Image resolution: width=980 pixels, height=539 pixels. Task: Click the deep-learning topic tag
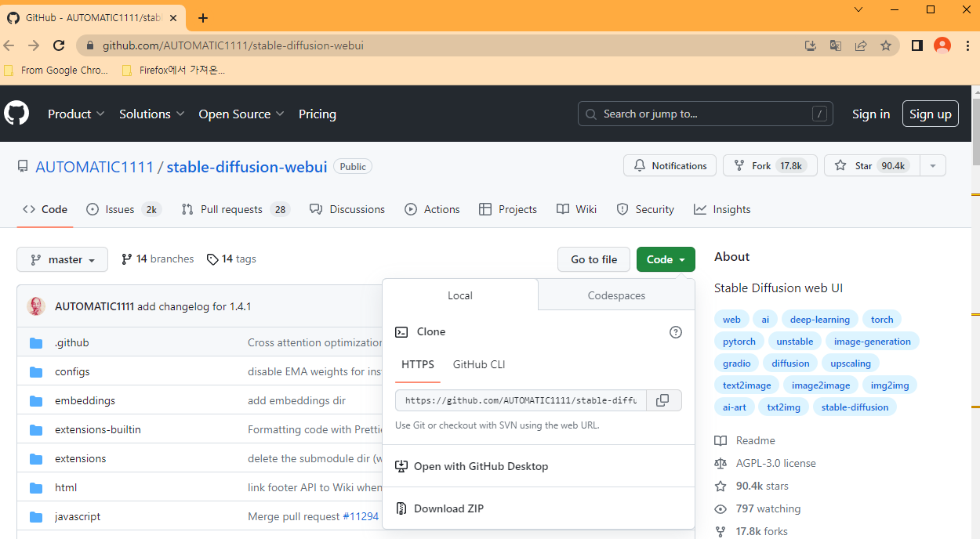(820, 320)
